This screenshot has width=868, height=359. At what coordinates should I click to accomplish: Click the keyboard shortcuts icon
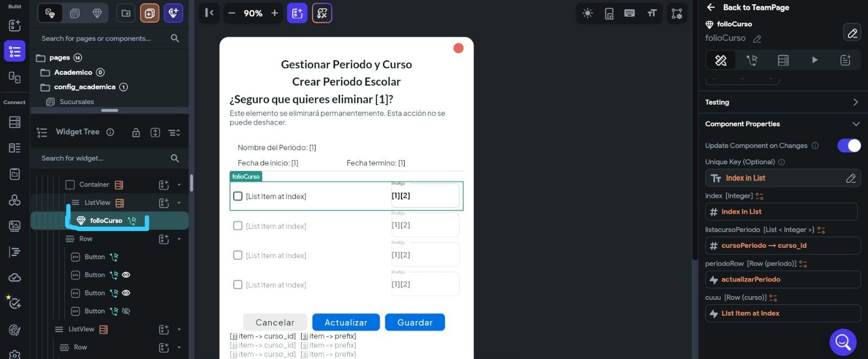coord(629,14)
